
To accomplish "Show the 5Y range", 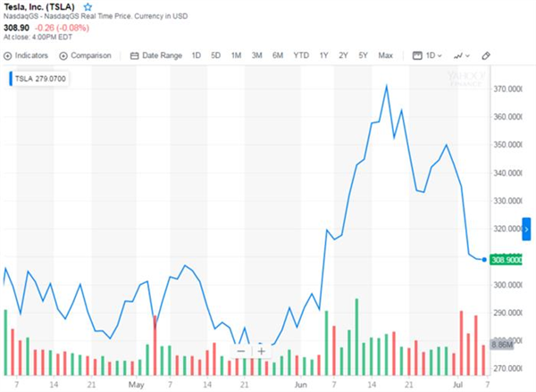I will pos(363,55).
